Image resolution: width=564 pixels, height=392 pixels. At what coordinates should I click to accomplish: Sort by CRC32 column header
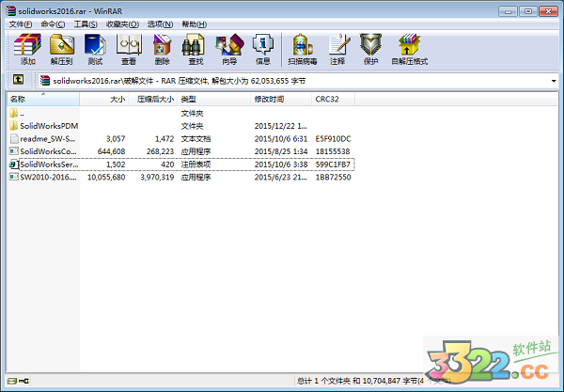pos(333,100)
